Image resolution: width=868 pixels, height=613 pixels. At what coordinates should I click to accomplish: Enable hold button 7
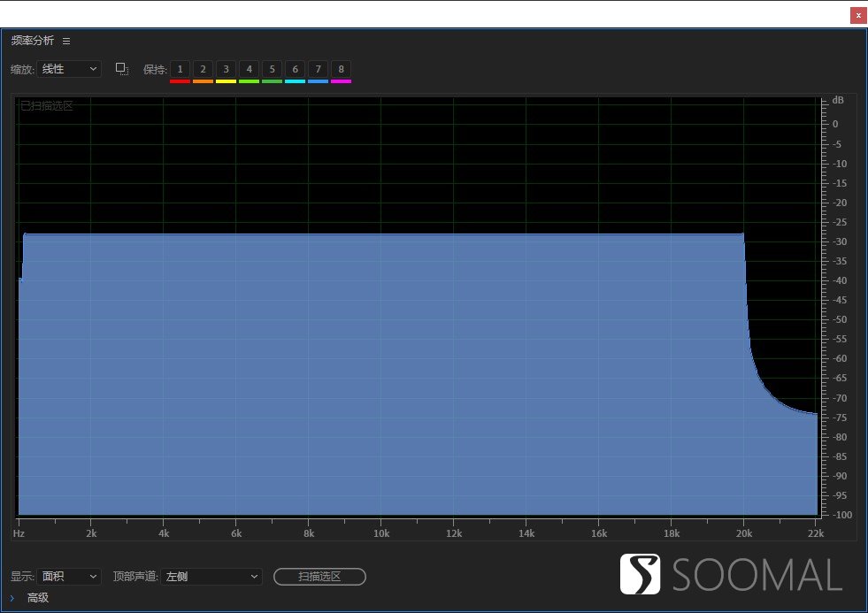(318, 69)
